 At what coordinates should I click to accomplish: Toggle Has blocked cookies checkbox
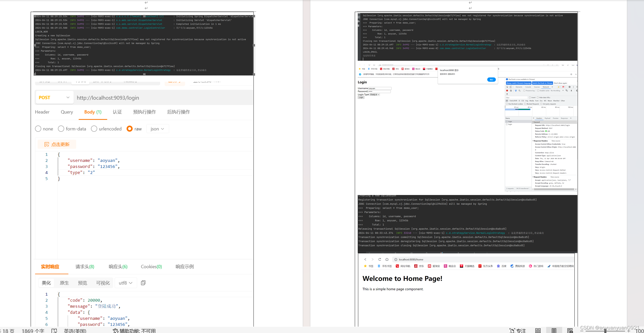point(507,104)
